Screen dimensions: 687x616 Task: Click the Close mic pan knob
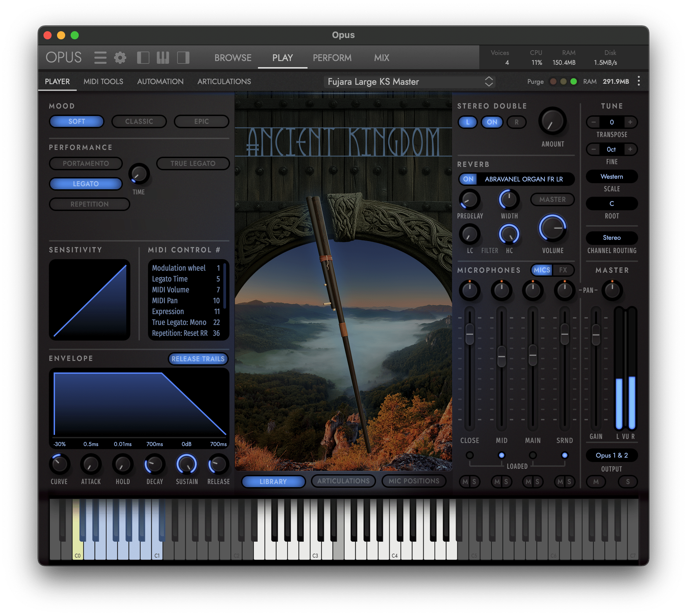pos(469,290)
